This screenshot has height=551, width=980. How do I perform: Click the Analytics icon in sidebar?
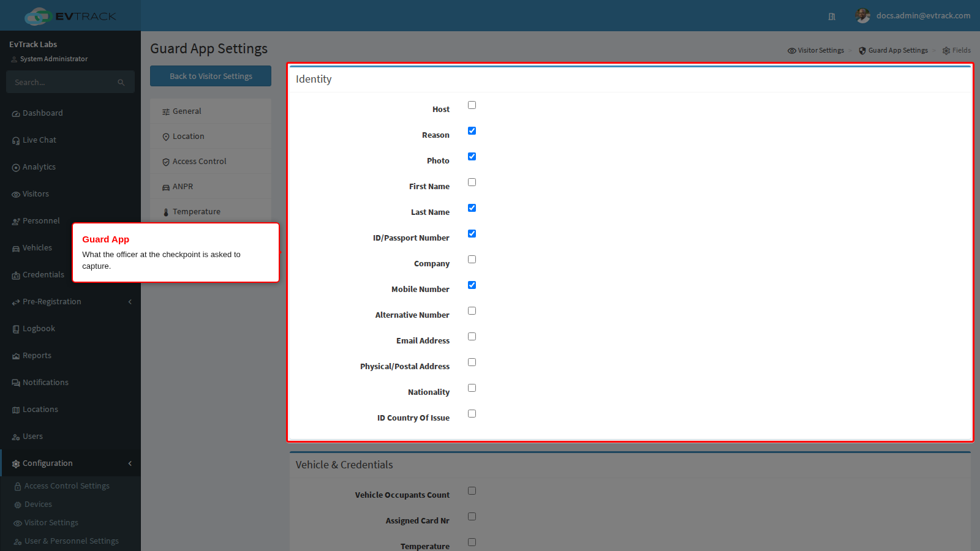pos(16,168)
